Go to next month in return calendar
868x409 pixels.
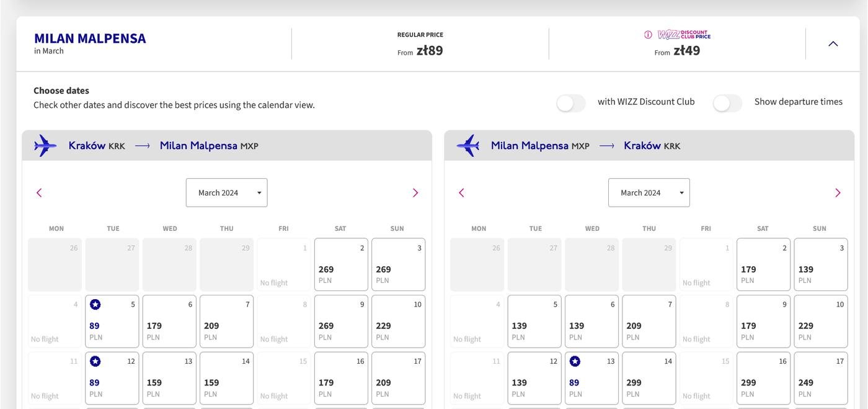[838, 193]
